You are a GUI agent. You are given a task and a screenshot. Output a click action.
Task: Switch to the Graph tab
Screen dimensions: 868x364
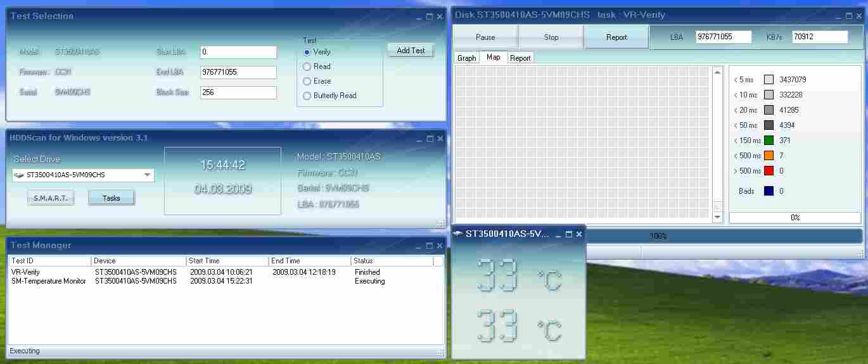click(x=467, y=58)
